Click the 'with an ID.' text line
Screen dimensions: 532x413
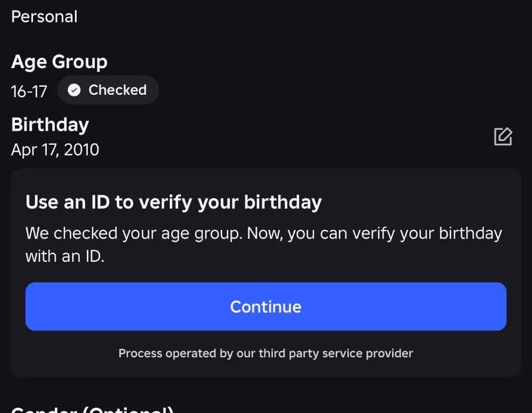pos(65,256)
